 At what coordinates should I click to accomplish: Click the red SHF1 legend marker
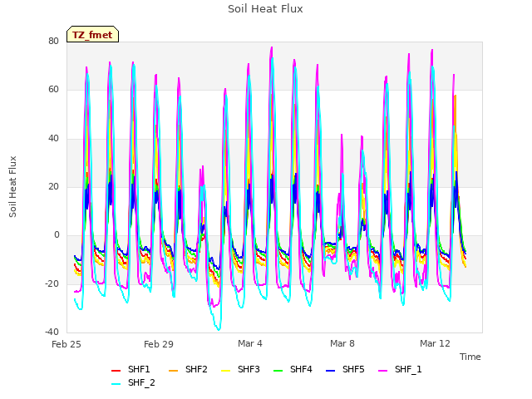pos(116,371)
